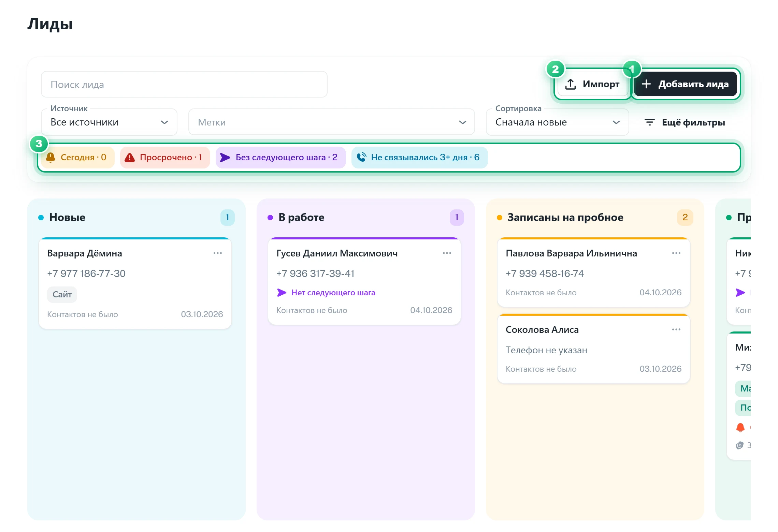
Task: Open the three-dot menu on Павлова Варвара Ильинична card
Action: 676,253
